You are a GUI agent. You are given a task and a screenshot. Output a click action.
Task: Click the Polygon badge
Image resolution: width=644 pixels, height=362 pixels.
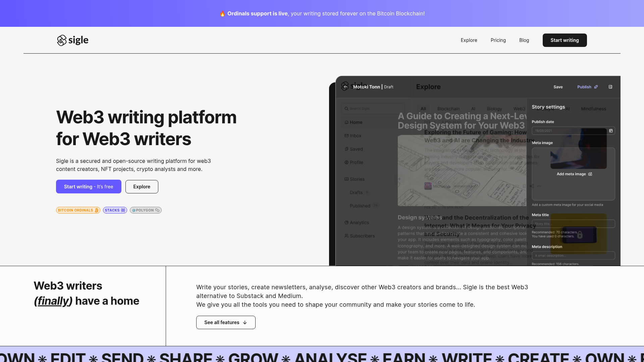(146, 210)
